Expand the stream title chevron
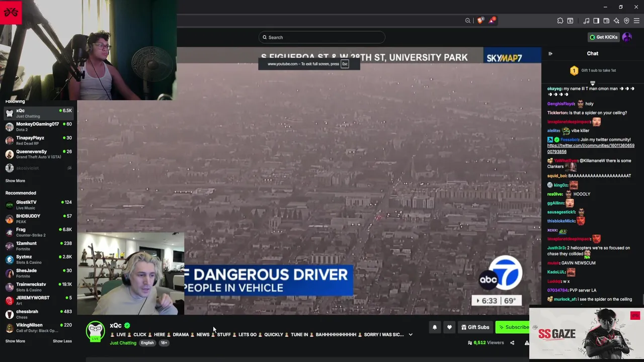The image size is (644, 362). point(411,335)
